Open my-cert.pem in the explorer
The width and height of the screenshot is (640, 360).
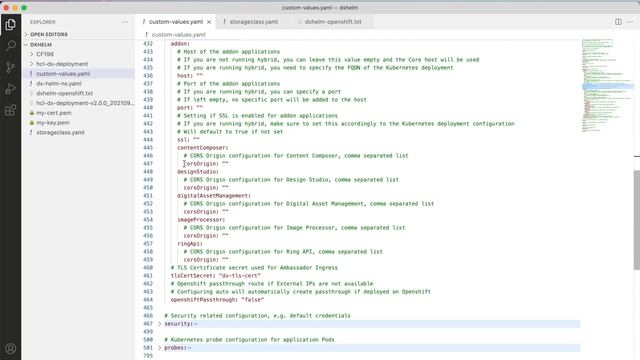point(53,113)
